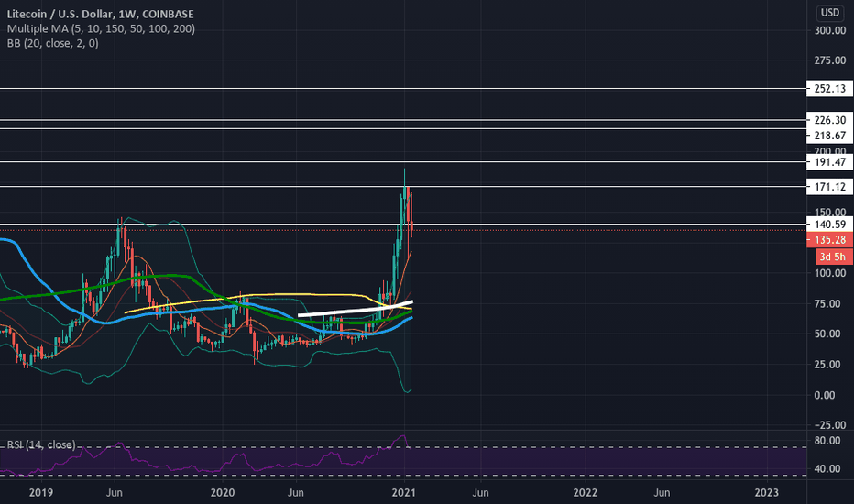Image resolution: width=854 pixels, height=504 pixels.
Task: Click the 2023 date on time axis
Action: coord(766,493)
